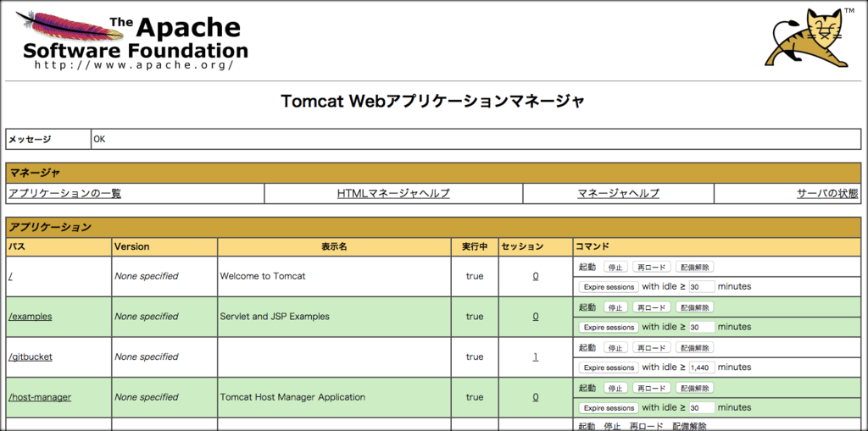Click the 表示名 column header
This screenshot has height=431, width=868.
[x=334, y=246]
